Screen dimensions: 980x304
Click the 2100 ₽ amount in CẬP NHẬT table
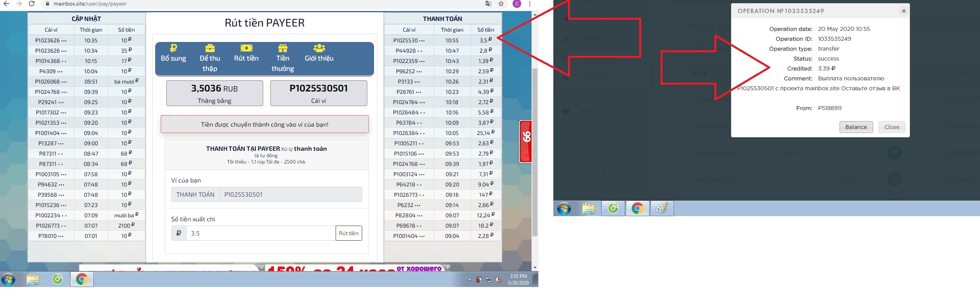pos(126,226)
